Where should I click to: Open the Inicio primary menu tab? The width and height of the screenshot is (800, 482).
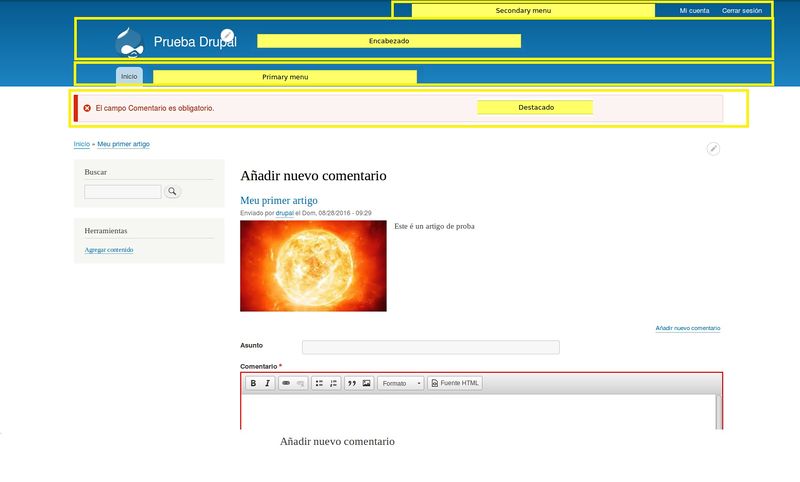pos(129,76)
